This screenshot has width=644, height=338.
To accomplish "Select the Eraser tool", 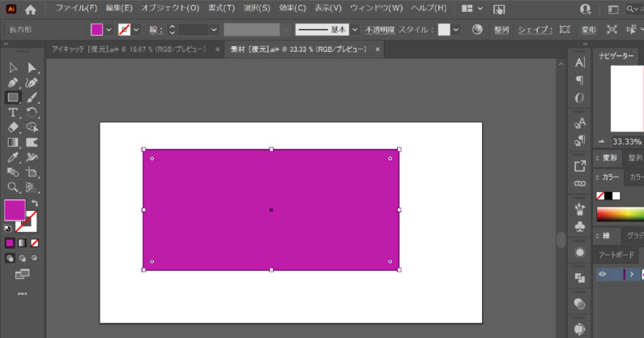I will 13,127.
